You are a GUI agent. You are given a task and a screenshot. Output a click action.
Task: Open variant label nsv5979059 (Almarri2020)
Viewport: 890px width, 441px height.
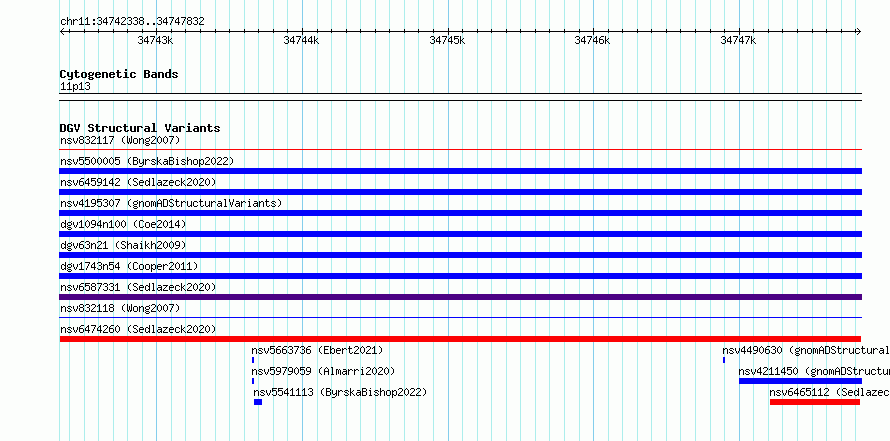324,371
